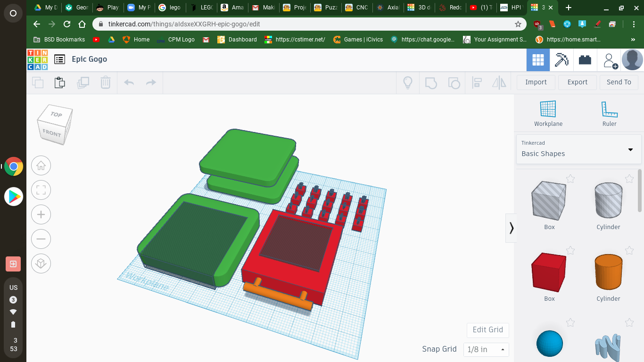Click the FRONT face of view cube
This screenshot has height=362, width=644.
(x=51, y=133)
